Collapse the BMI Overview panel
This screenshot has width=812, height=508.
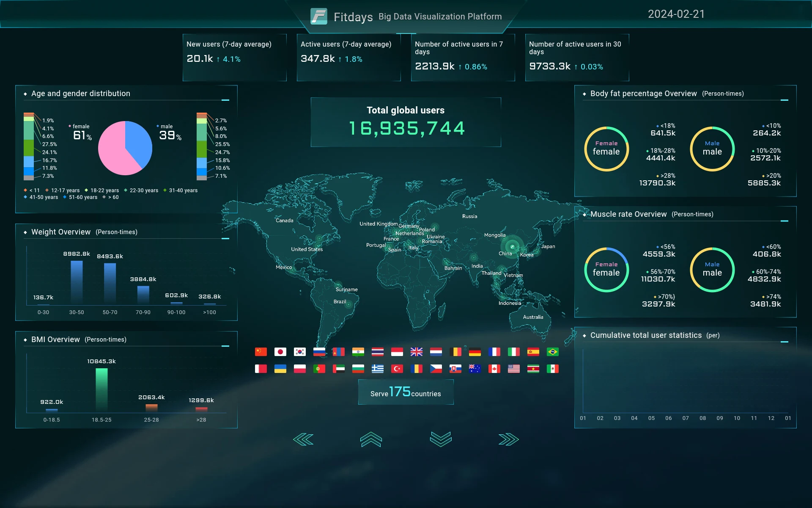(x=225, y=346)
